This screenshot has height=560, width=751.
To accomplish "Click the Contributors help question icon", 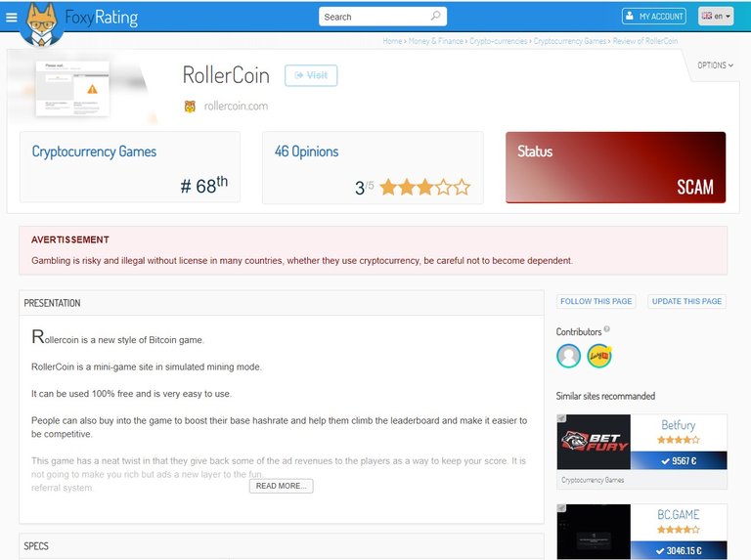I will 607,328.
